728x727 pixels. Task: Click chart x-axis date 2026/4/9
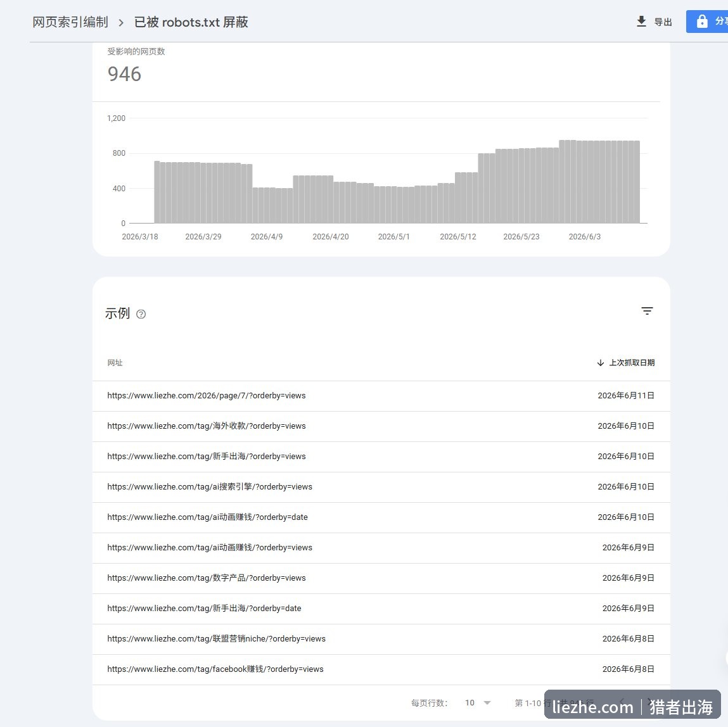(x=267, y=237)
